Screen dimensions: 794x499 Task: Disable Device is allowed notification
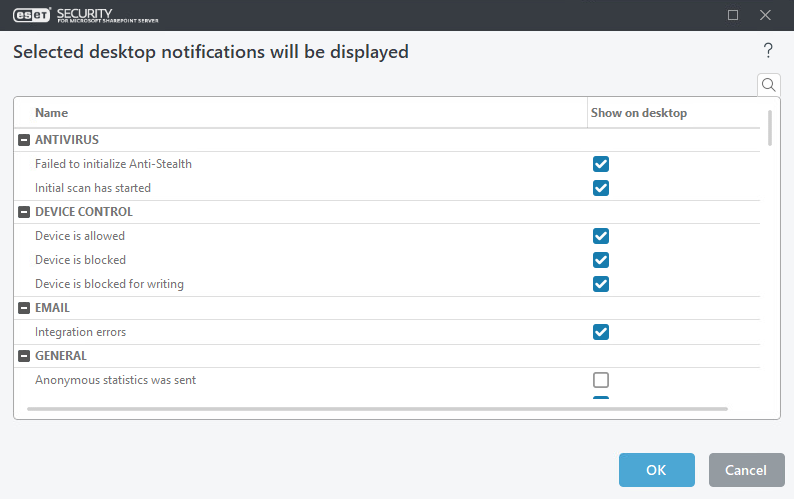tap(601, 236)
